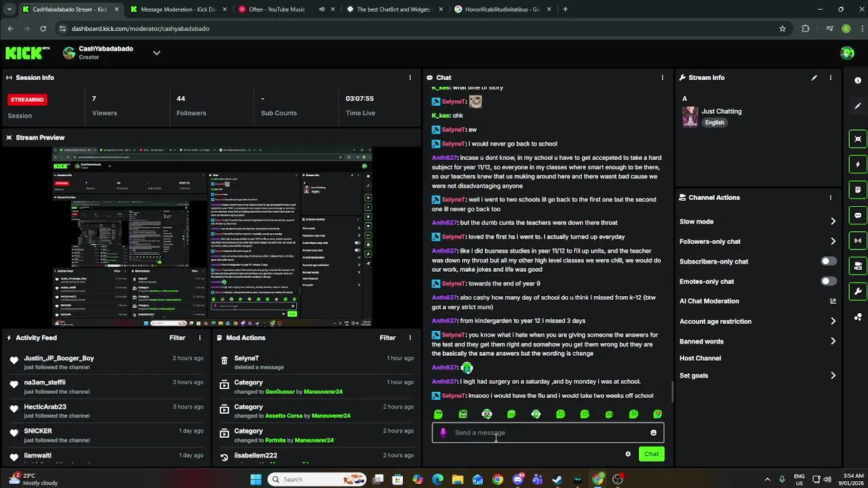Open chat settings gear icon
Viewport: 868px width, 488px height.
628,454
